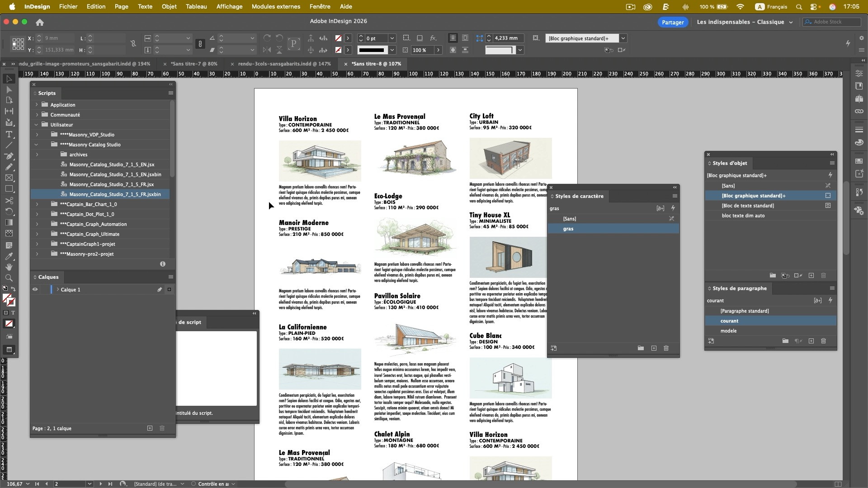Screen dimensions: 868x488
Task: Choose the Direct Selection tool
Action: [9, 89]
